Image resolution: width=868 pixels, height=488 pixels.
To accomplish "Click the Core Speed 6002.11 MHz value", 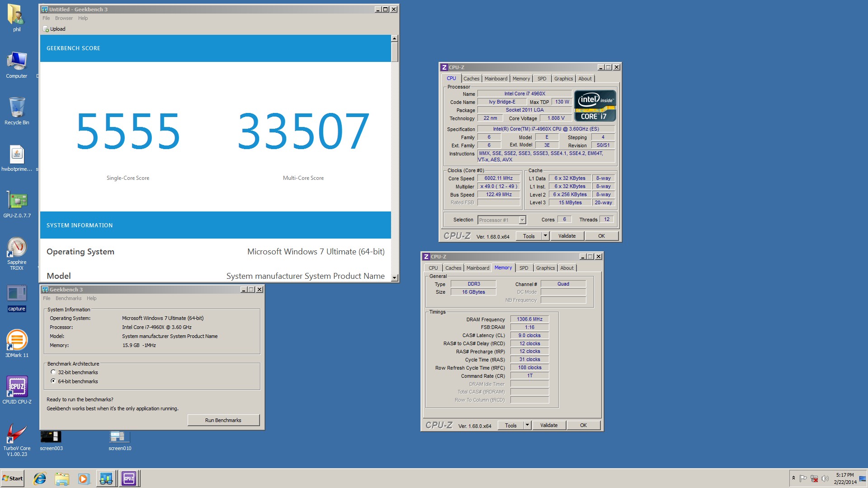I will (x=499, y=178).
